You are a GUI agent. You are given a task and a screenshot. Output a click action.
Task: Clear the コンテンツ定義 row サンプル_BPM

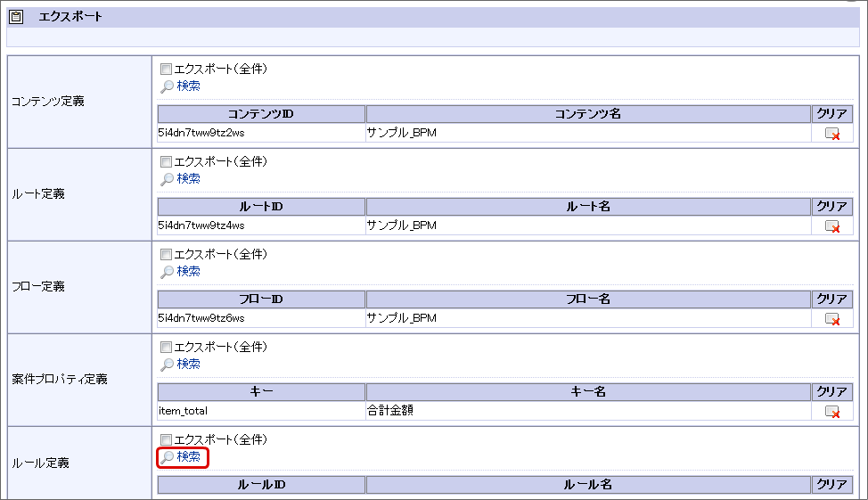coord(832,134)
